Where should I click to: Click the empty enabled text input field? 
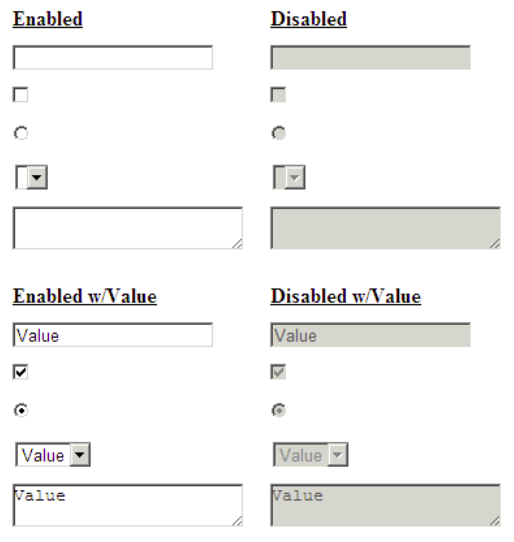coord(113,57)
